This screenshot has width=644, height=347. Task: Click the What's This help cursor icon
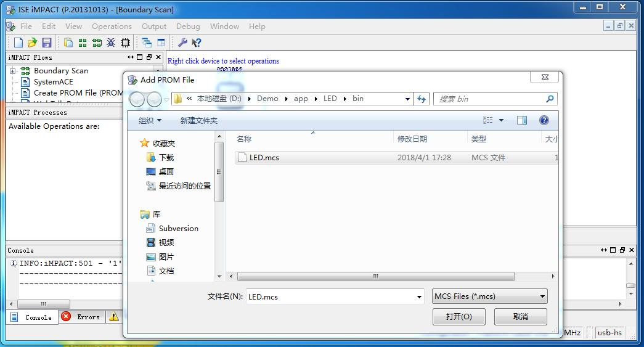[x=197, y=43]
